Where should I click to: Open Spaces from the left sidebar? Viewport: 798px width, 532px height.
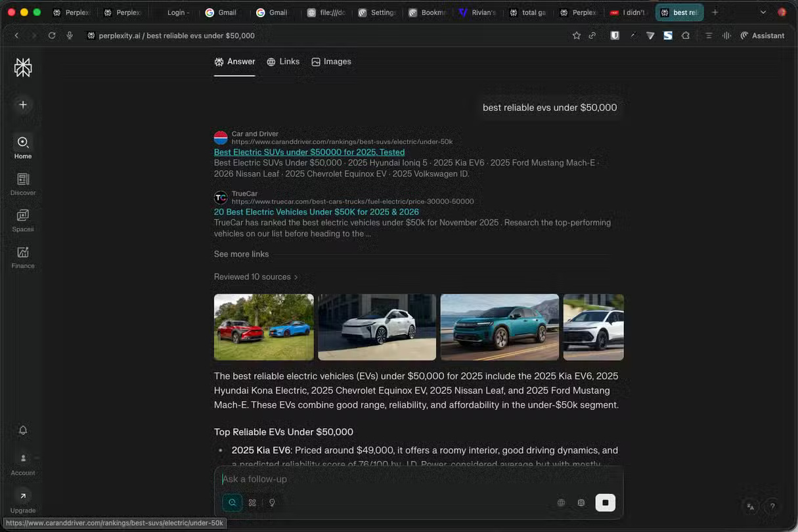[x=23, y=220]
